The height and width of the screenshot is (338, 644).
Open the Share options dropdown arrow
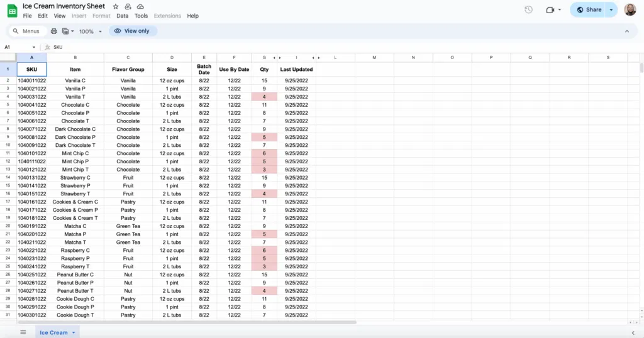611,10
